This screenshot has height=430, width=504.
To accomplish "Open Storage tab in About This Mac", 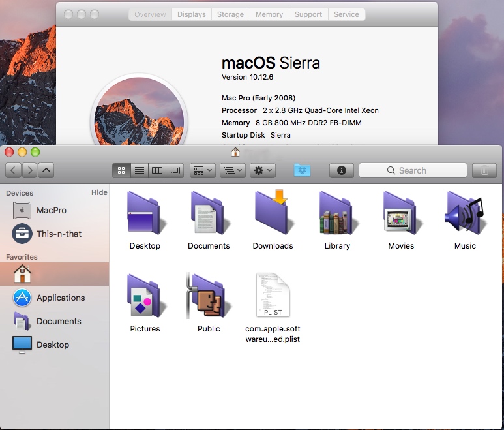I will click(230, 14).
